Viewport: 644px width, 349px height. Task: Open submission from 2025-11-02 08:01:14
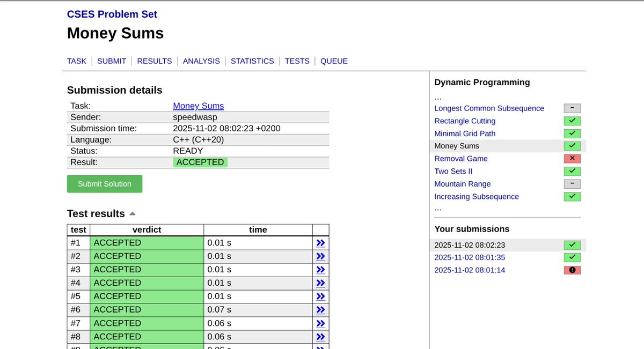click(470, 270)
